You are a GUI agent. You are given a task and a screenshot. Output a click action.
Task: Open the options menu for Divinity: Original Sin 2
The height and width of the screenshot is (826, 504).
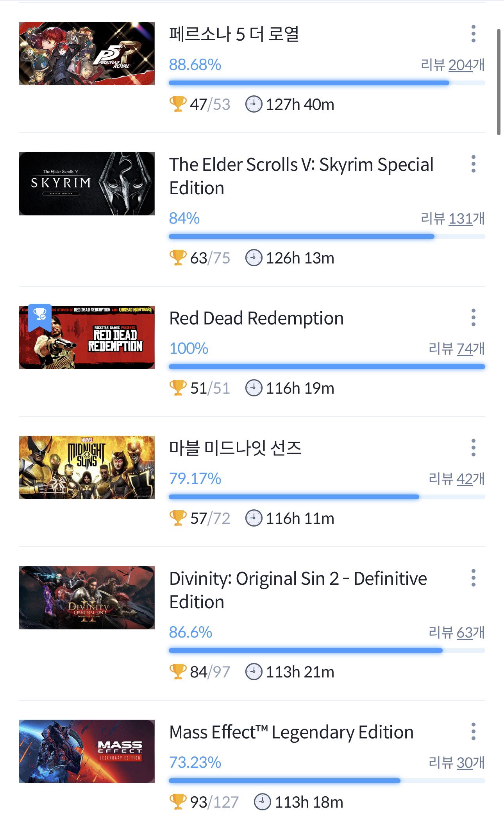(x=473, y=578)
